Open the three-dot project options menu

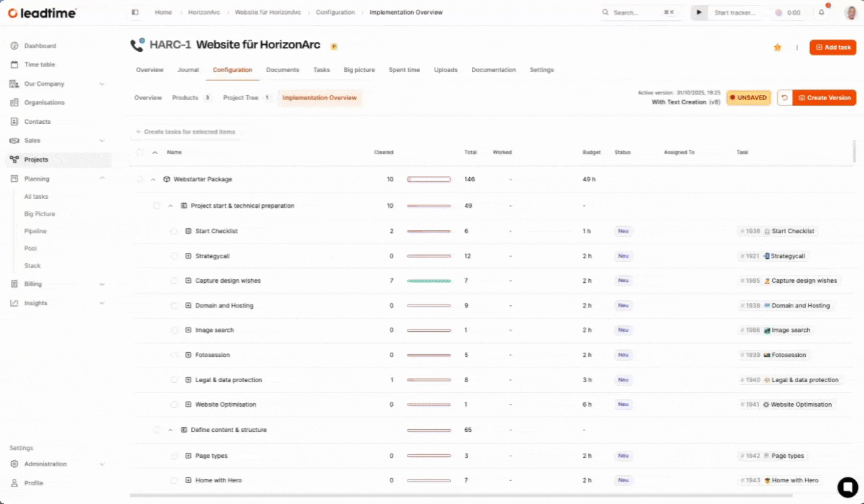coord(797,48)
